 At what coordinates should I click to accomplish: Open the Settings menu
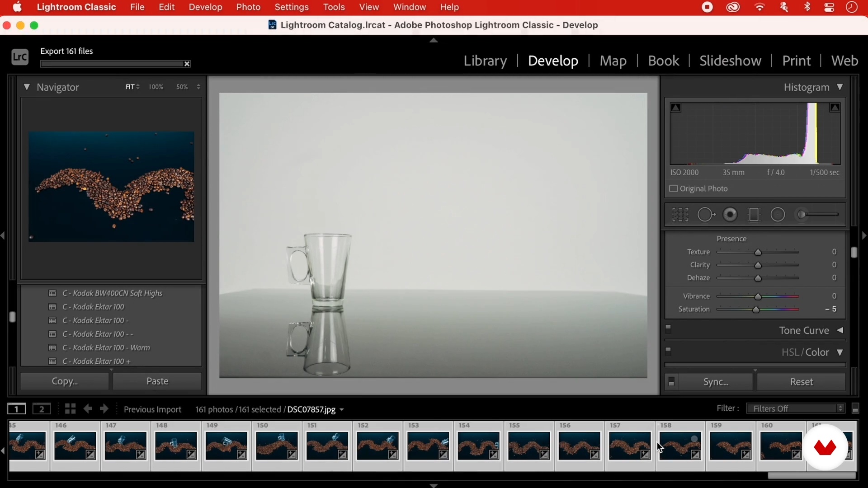292,7
